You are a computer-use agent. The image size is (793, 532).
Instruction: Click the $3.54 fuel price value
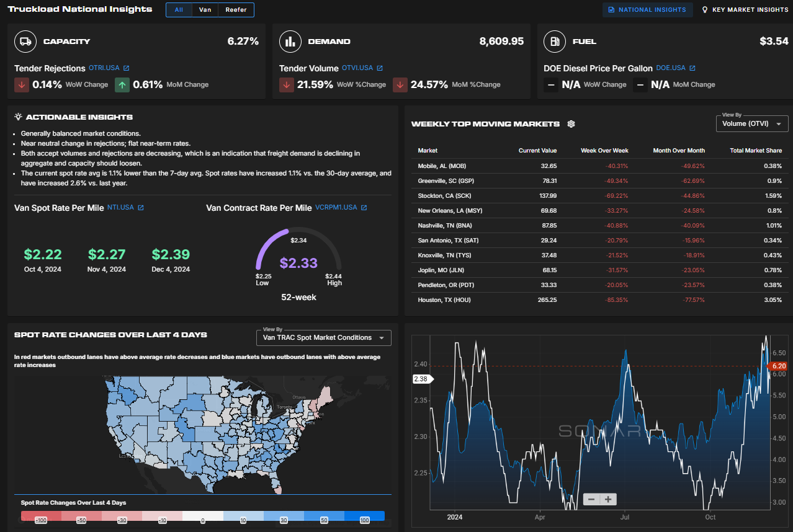click(x=774, y=42)
